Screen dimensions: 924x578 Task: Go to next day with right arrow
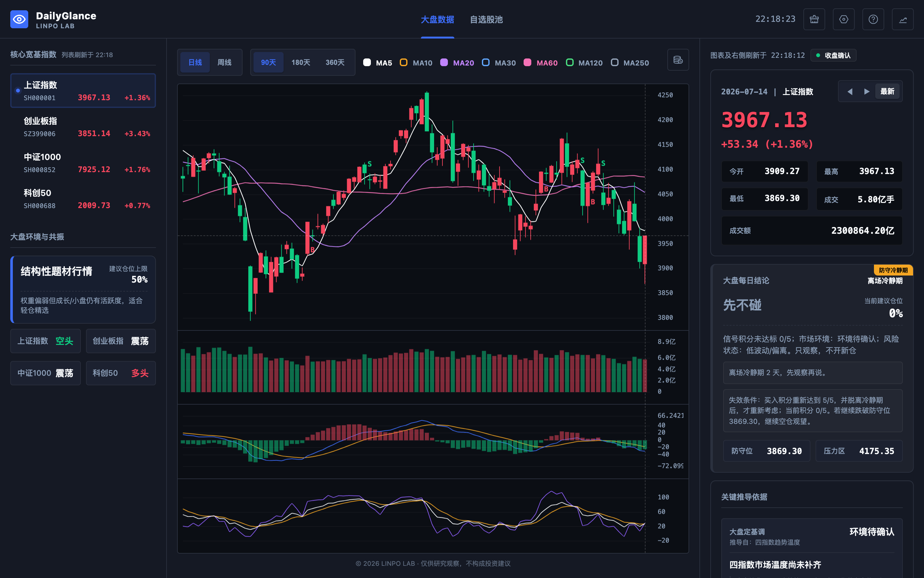tap(867, 92)
